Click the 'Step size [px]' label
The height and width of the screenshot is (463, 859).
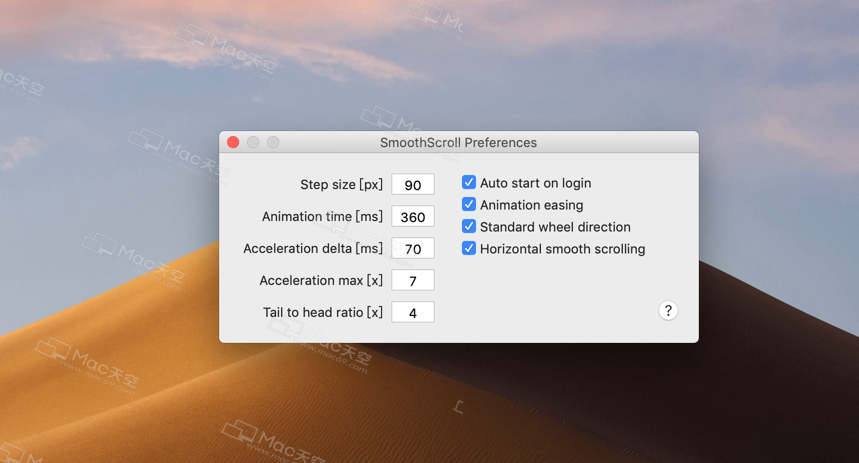point(341,185)
